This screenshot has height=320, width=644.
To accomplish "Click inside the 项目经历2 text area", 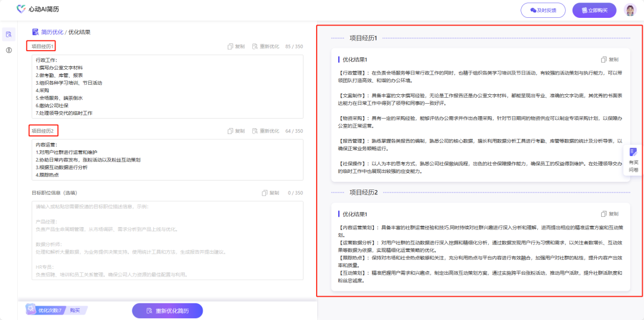I will coord(167,160).
